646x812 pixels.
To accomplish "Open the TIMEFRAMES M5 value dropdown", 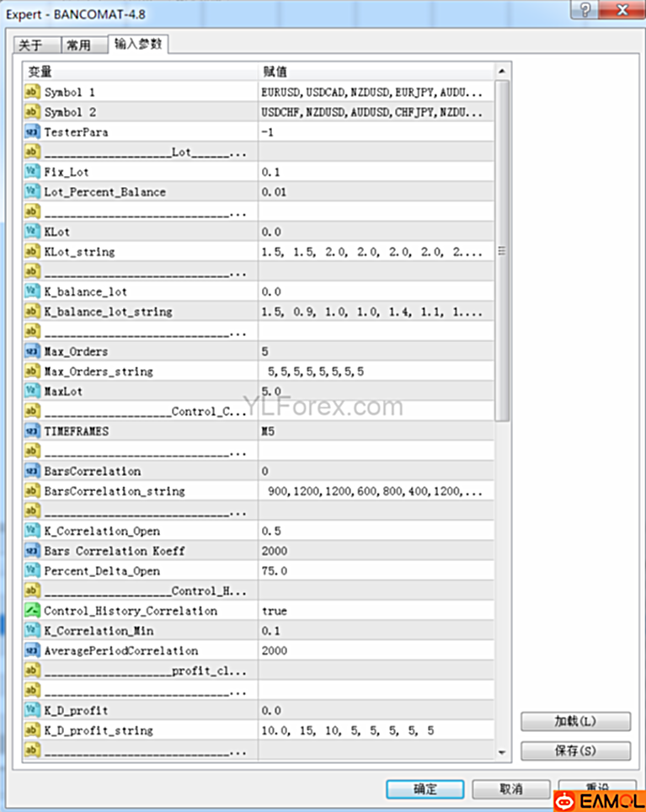I will [x=375, y=430].
